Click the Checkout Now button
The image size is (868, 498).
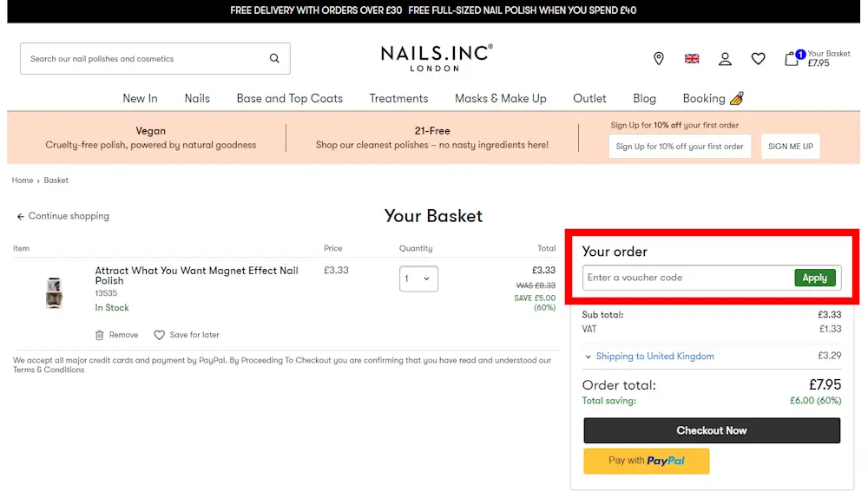[712, 430]
